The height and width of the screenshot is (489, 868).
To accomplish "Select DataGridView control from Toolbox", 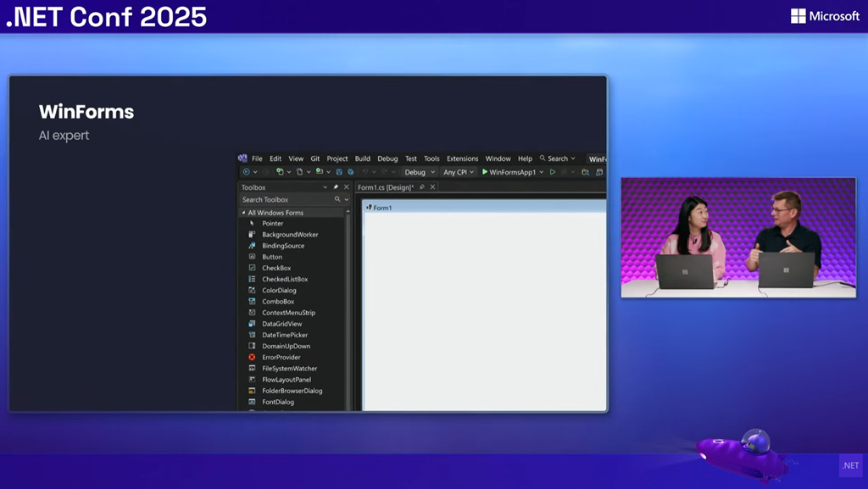I will point(281,324).
